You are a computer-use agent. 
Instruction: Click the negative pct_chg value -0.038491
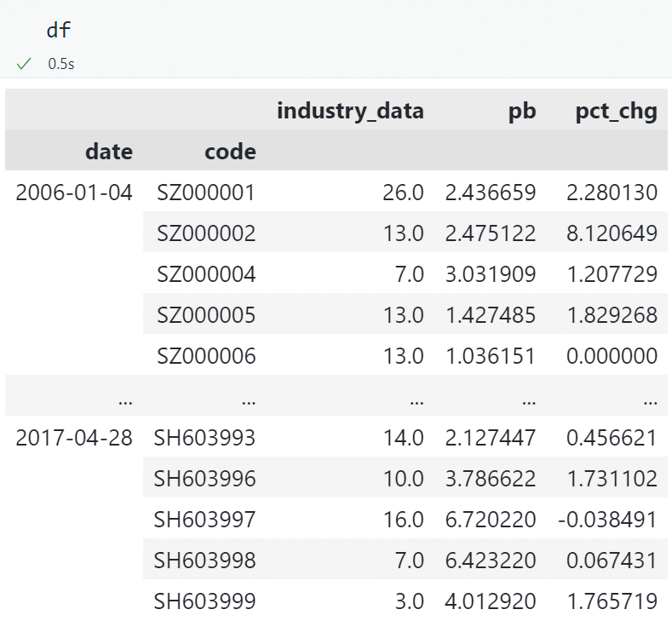point(608,520)
